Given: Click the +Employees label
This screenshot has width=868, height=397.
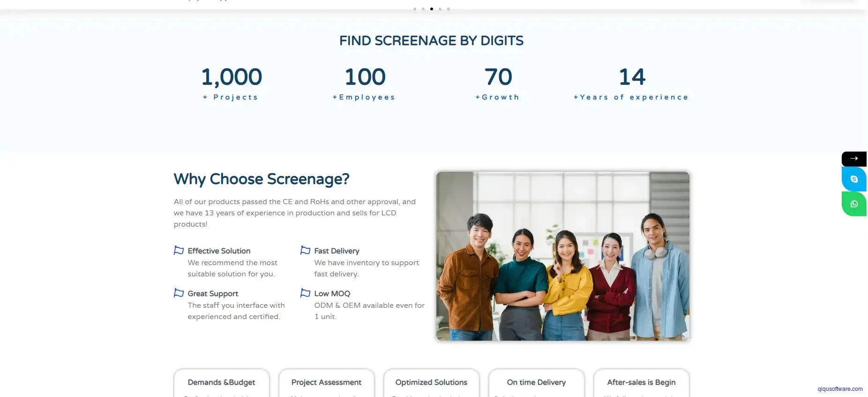Looking at the screenshot, I should pyautogui.click(x=364, y=97).
